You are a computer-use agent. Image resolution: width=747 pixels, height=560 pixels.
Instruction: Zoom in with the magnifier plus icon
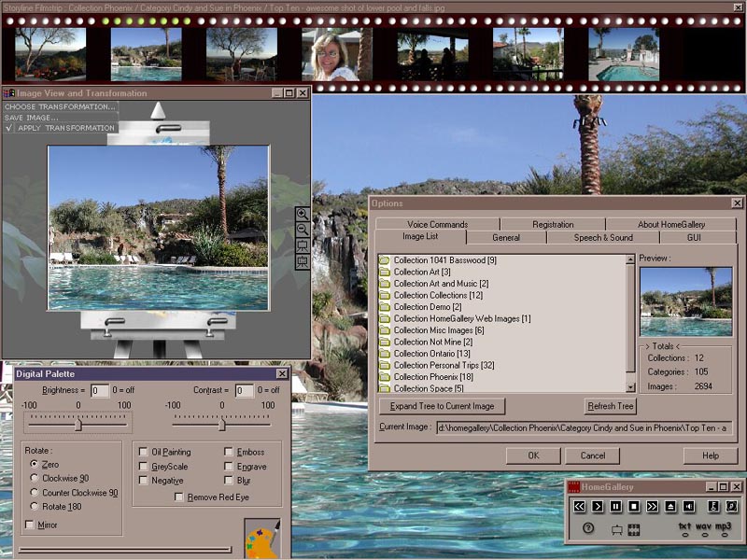[303, 214]
